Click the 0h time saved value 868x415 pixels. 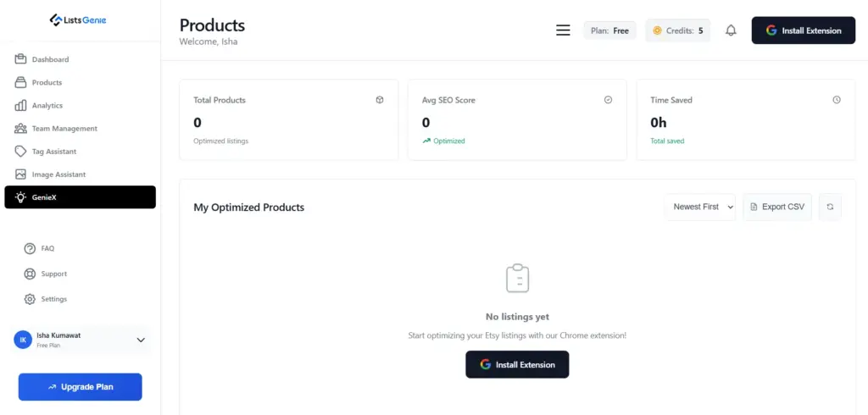(658, 122)
